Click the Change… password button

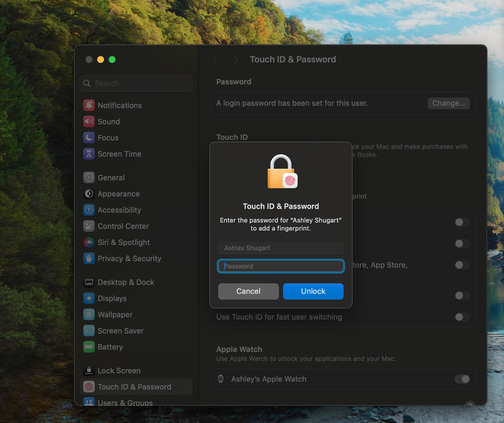pos(448,103)
